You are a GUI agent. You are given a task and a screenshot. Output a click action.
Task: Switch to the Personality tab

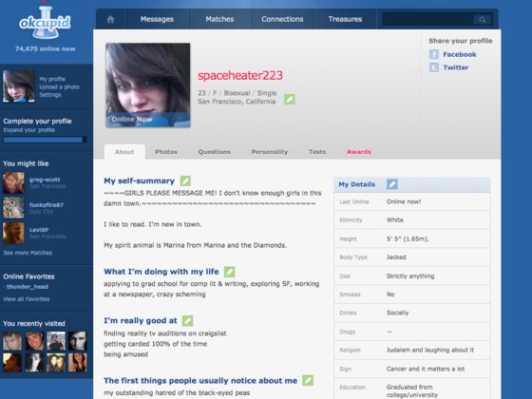click(270, 152)
